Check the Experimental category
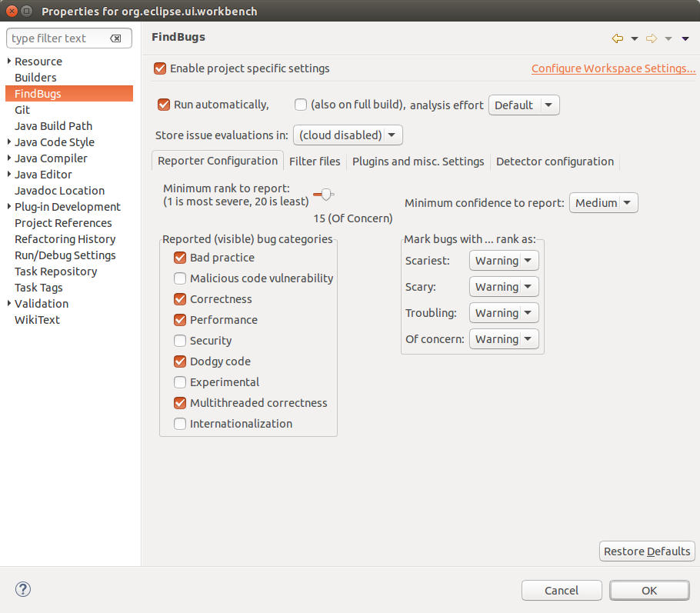 point(180,382)
